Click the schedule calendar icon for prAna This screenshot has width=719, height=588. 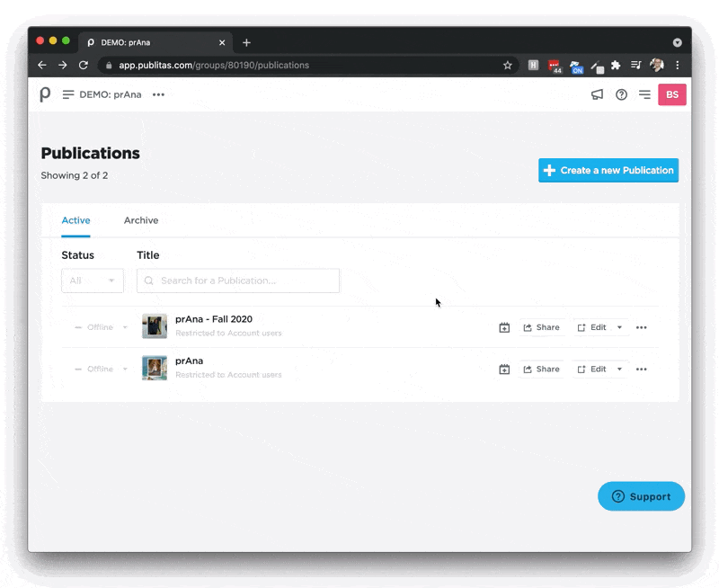pyautogui.click(x=504, y=370)
